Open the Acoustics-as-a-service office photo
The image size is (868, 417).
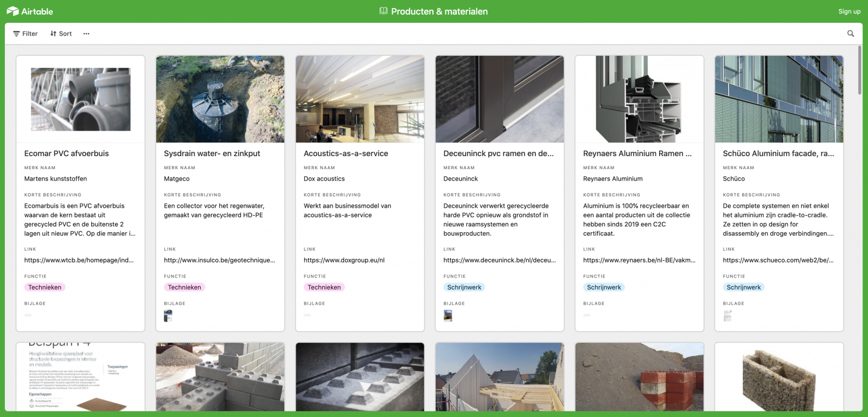360,99
